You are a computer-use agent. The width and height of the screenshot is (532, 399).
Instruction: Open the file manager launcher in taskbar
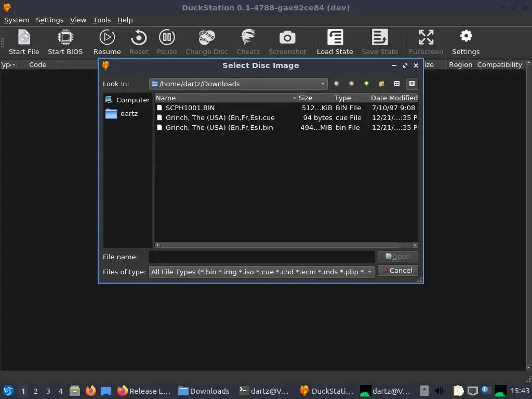coord(75,391)
